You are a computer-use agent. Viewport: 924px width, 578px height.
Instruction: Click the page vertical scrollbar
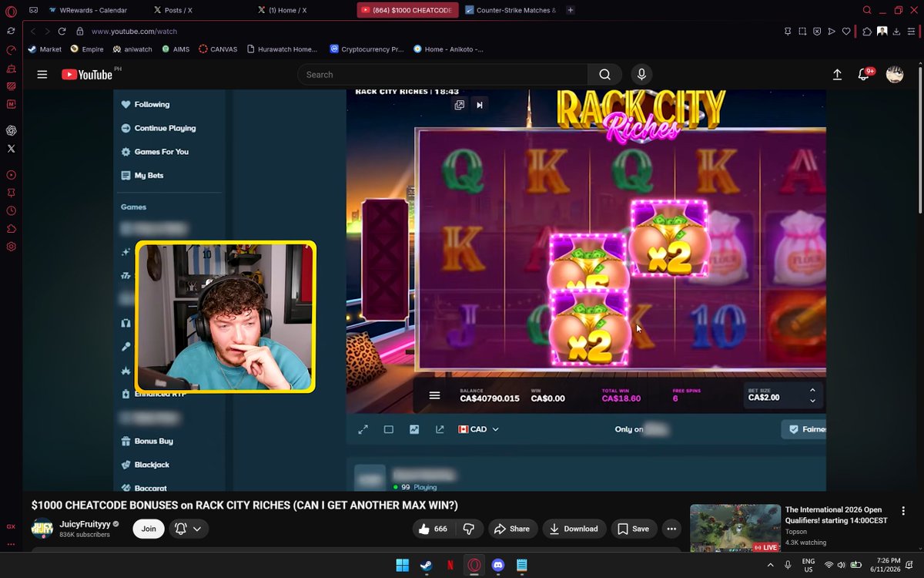click(919, 139)
